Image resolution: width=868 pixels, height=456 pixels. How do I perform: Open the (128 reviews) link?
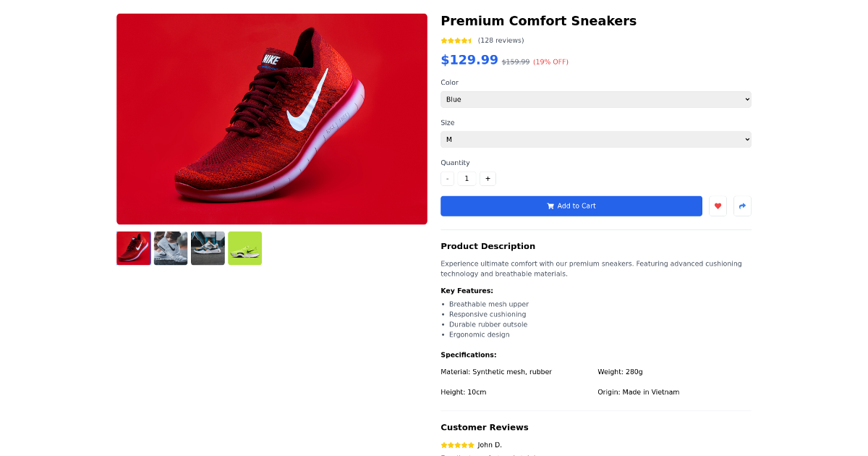[501, 41]
